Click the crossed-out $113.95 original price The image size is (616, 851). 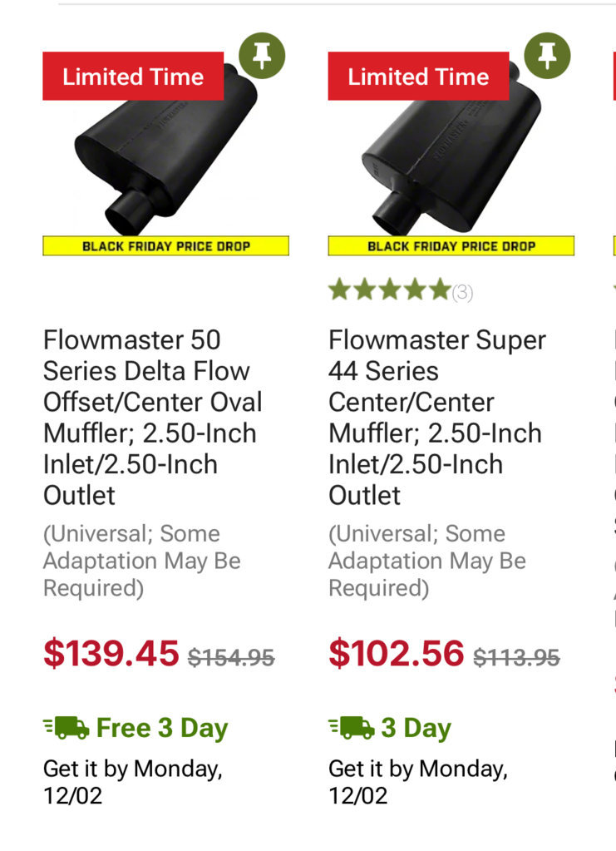pyautogui.click(x=517, y=658)
